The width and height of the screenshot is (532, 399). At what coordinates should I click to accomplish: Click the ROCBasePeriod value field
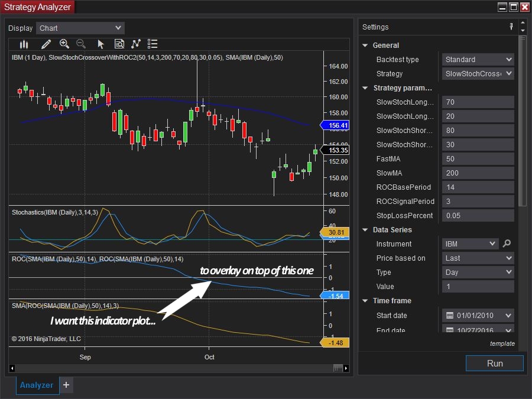coord(478,187)
